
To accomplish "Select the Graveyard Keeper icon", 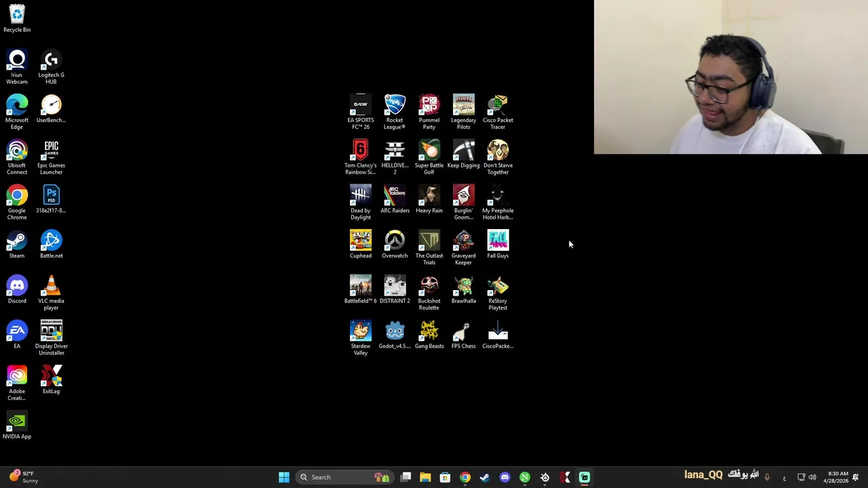I will pyautogui.click(x=463, y=248).
